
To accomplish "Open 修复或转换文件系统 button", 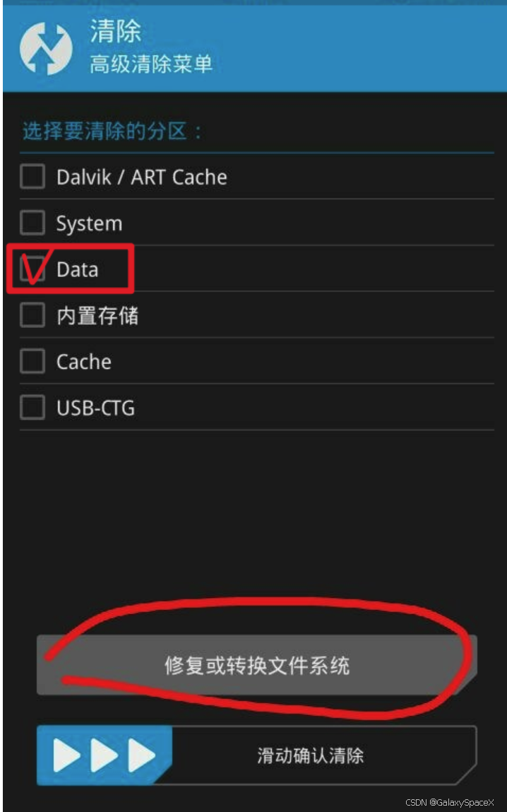I will point(256,666).
